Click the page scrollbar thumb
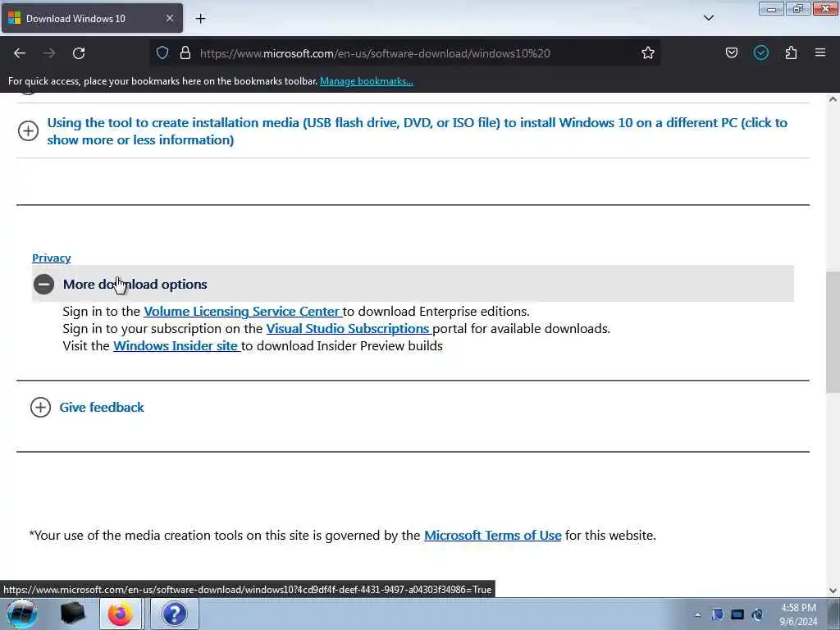Screen dimensions: 840x630 pos(833,332)
